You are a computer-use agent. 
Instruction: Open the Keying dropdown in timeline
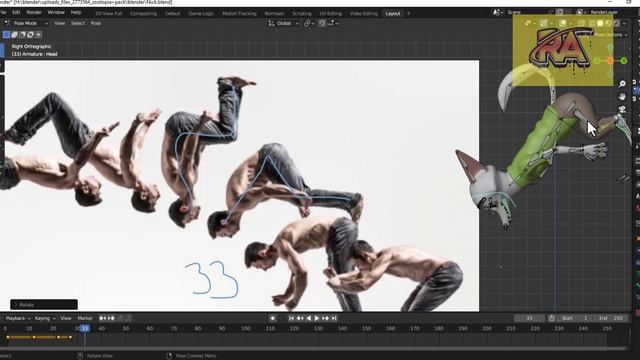click(x=44, y=318)
